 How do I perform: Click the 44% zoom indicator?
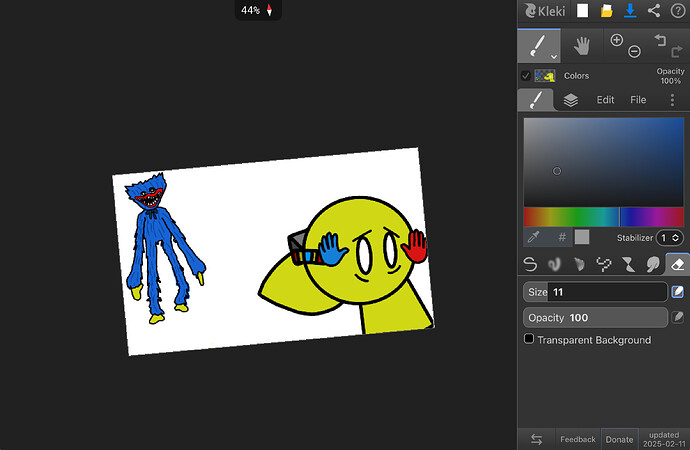pyautogui.click(x=250, y=10)
